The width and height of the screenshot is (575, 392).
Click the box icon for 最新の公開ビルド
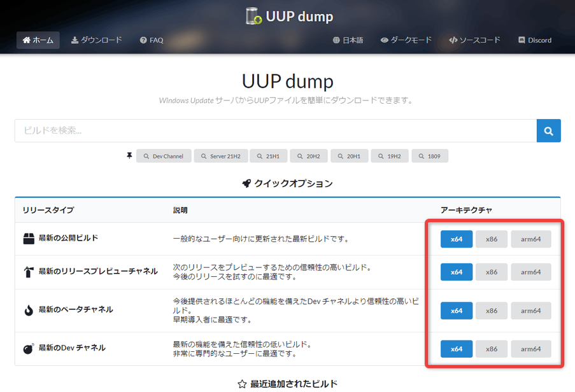(x=29, y=239)
